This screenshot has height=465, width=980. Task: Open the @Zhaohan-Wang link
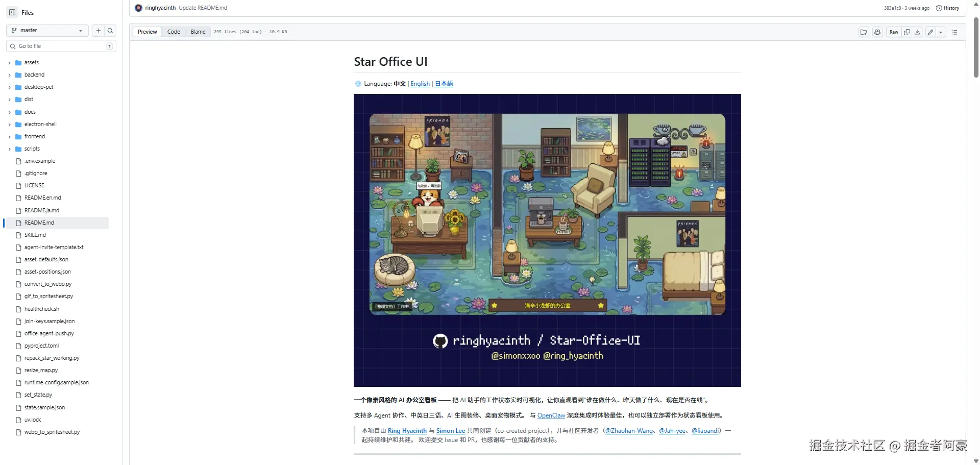pos(629,431)
